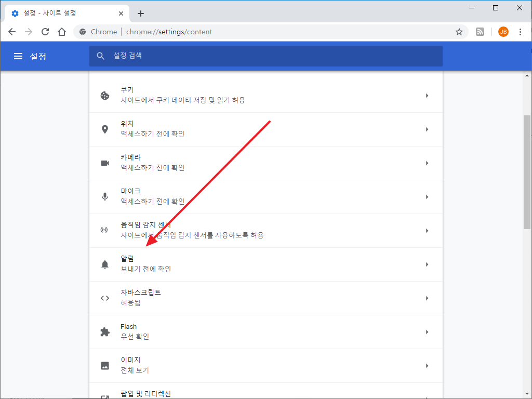Open the Chrome three-dot menu
532x399 pixels.
[520, 32]
